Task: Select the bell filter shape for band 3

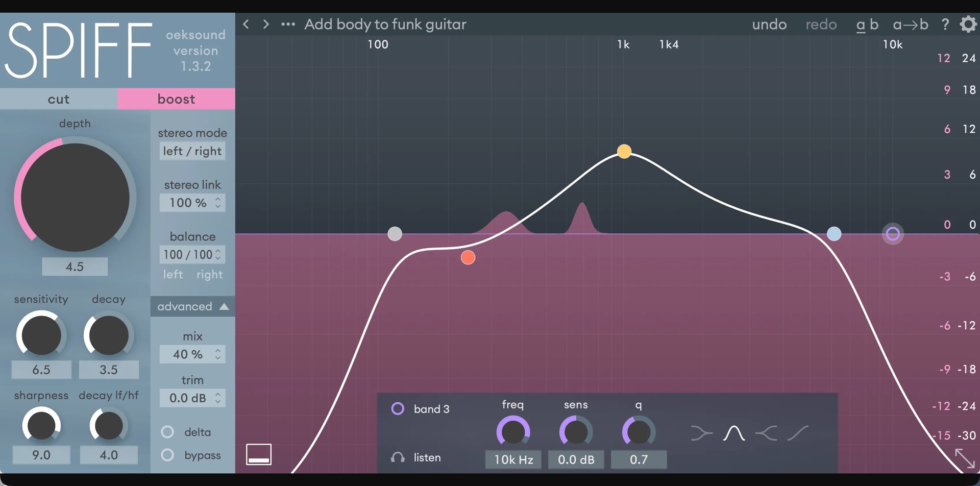Action: [x=733, y=432]
